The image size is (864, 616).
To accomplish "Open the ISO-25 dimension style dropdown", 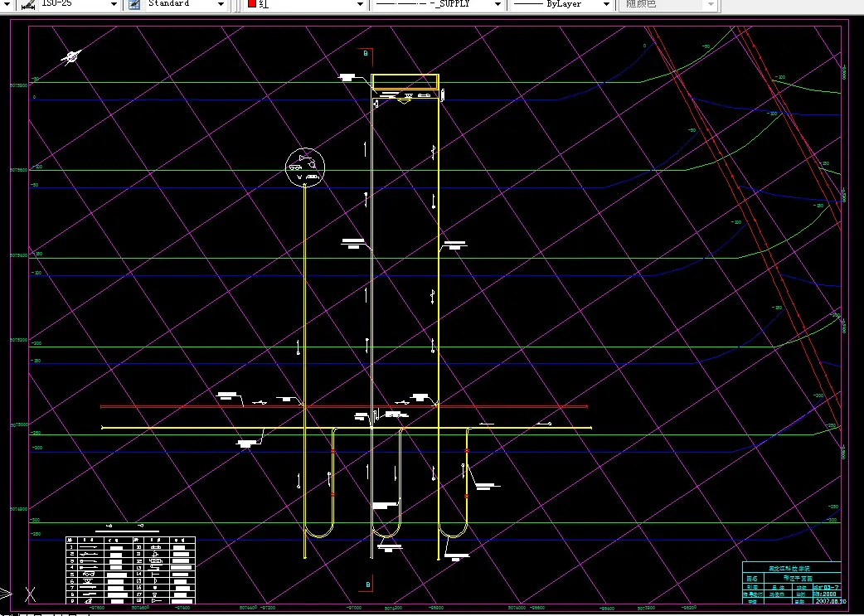I will pos(114,4).
